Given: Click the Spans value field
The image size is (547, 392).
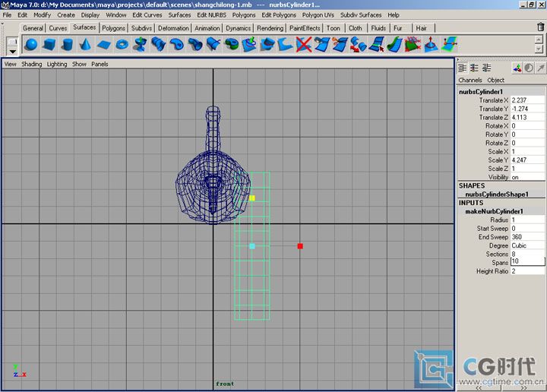Looking at the screenshot, I should click(527, 261).
